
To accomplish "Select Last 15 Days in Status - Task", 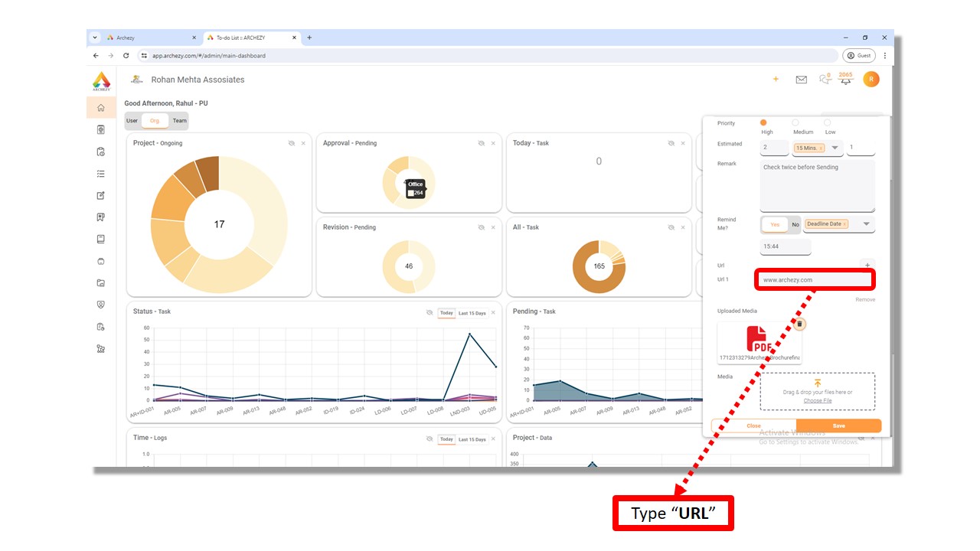I will pos(472,312).
